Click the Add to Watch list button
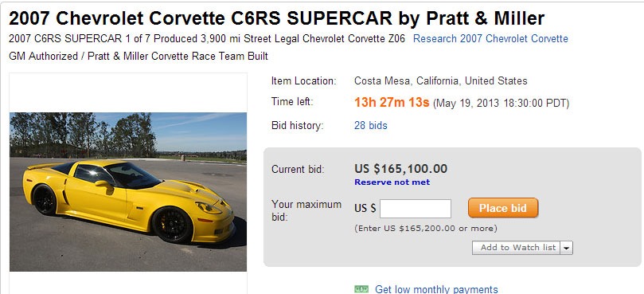 click(x=517, y=248)
